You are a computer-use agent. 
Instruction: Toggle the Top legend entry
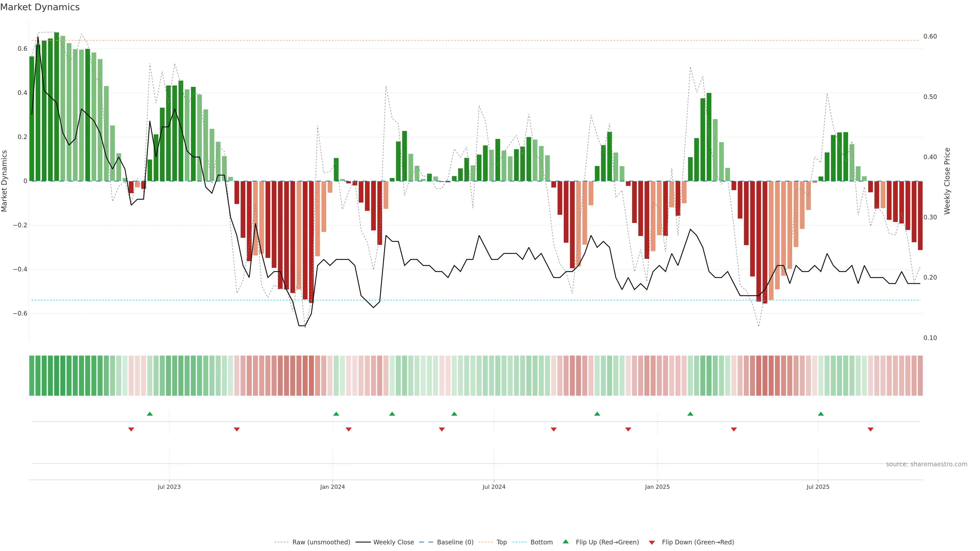[x=501, y=542]
